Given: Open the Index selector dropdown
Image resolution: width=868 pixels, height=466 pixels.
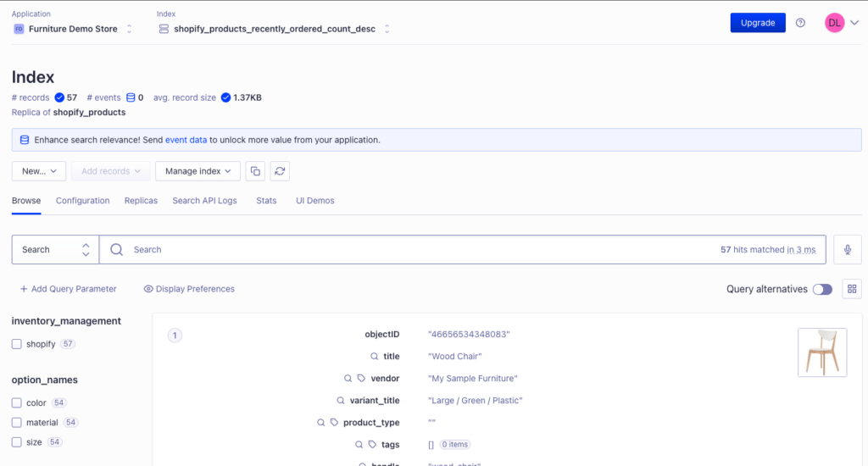Looking at the screenshot, I should tap(274, 29).
